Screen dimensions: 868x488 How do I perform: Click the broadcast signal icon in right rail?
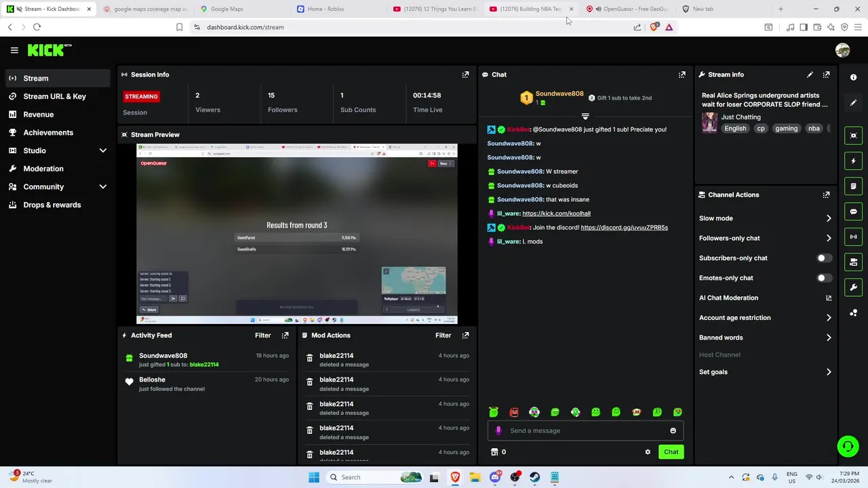854,237
